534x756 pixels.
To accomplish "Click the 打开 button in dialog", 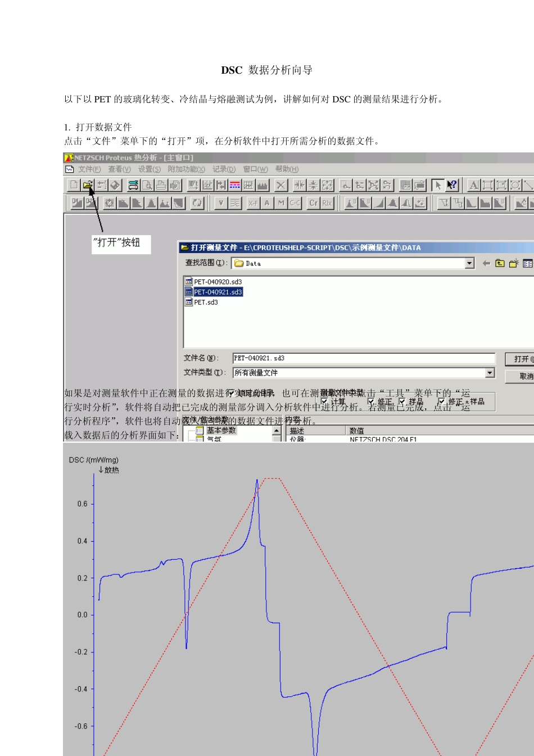I will point(519,359).
